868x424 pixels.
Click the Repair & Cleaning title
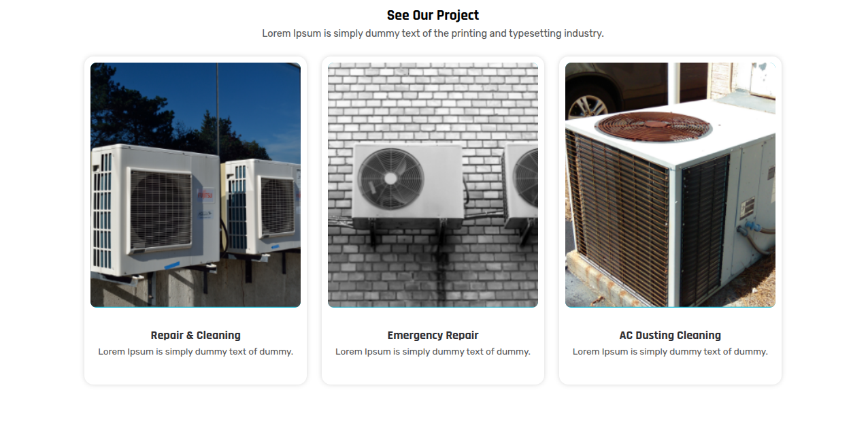pos(195,336)
